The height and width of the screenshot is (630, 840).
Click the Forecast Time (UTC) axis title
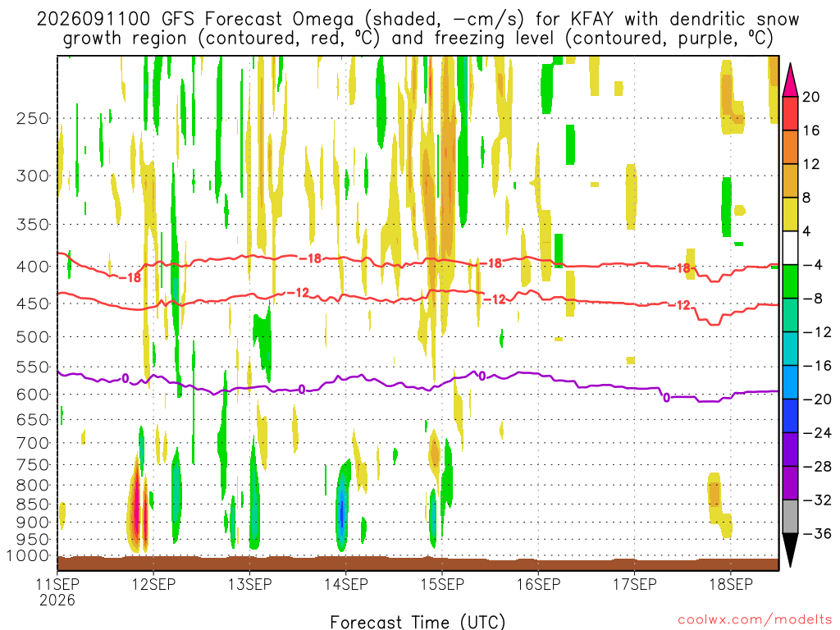click(418, 622)
